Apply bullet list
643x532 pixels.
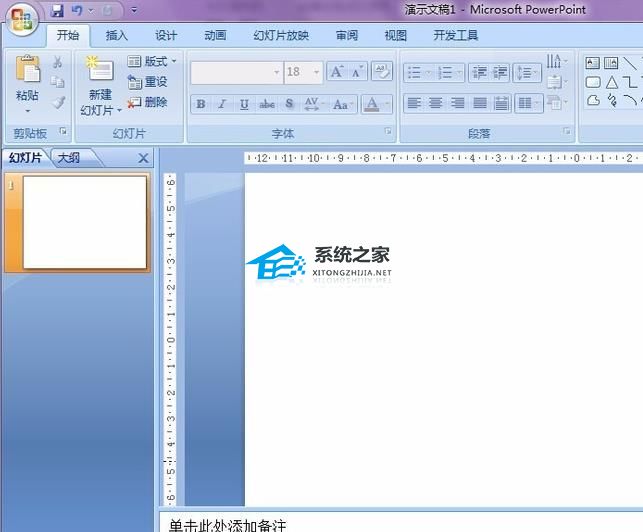[x=415, y=73]
